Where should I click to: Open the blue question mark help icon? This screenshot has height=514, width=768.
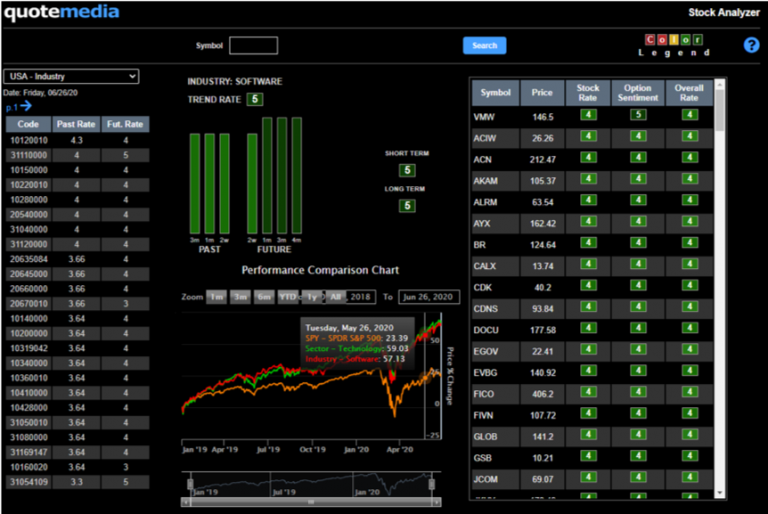click(751, 45)
